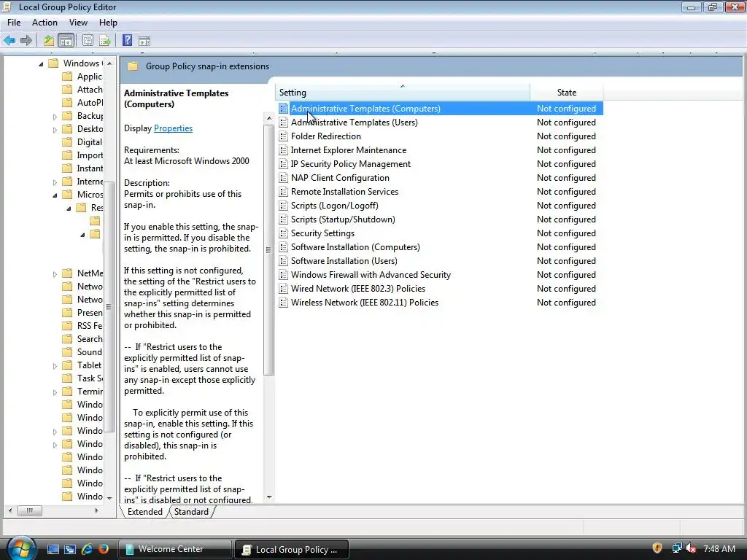Expand the Desktop tree node arrow

click(x=55, y=129)
